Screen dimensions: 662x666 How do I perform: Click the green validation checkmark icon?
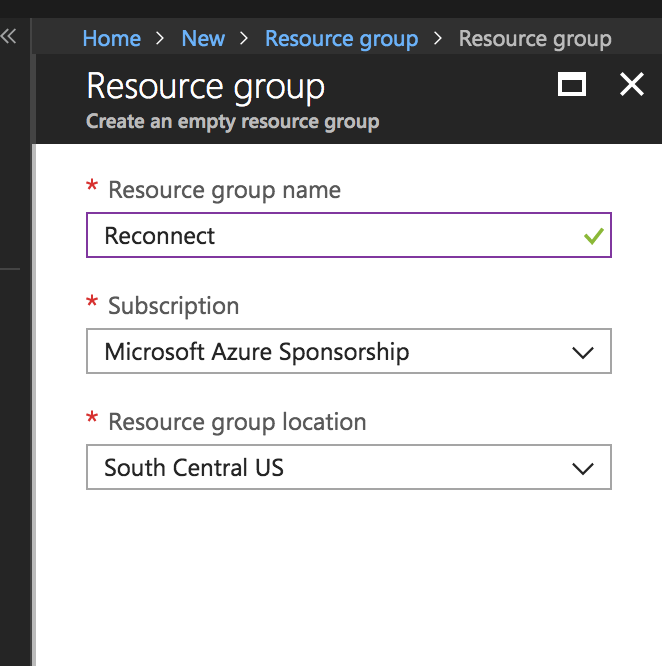tap(594, 236)
